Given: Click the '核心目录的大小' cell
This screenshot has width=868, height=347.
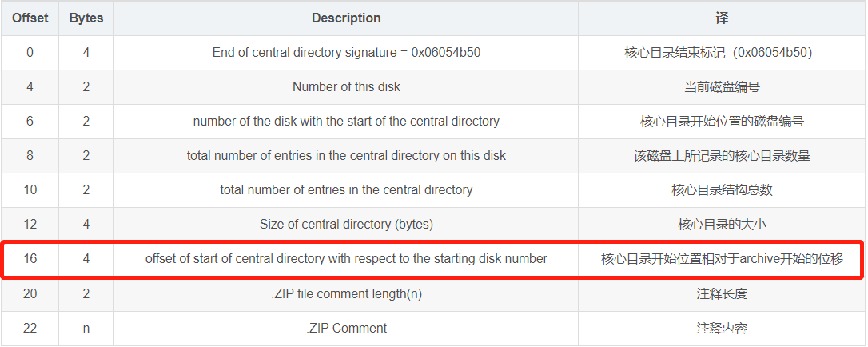Looking at the screenshot, I should pyautogui.click(x=722, y=225).
